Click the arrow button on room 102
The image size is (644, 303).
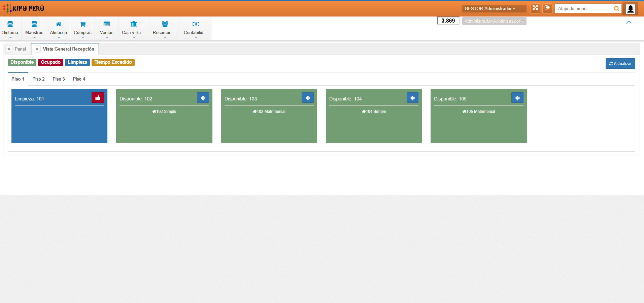pos(203,98)
